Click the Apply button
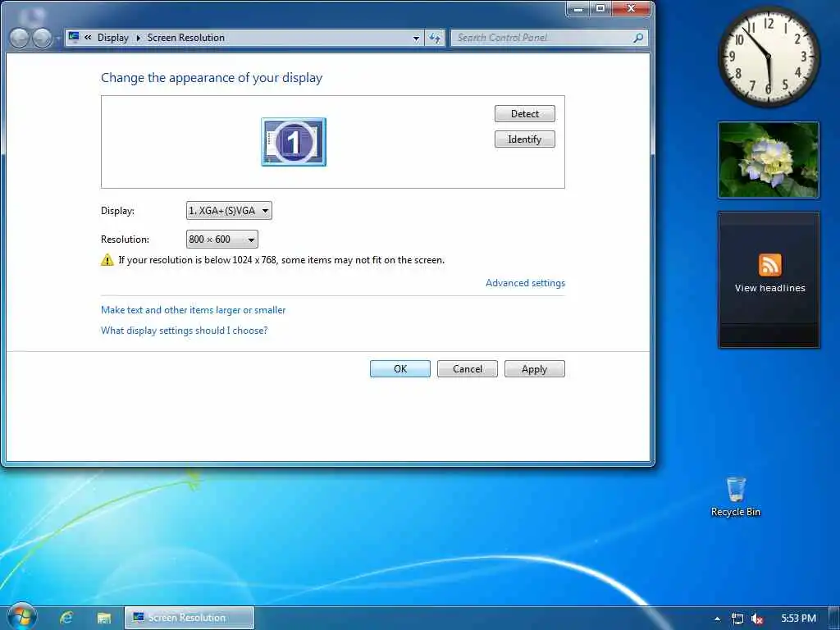 535,368
